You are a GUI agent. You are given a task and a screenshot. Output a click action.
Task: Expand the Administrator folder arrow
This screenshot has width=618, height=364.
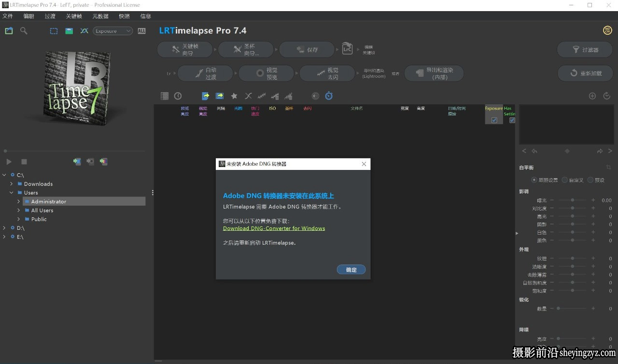(19, 201)
